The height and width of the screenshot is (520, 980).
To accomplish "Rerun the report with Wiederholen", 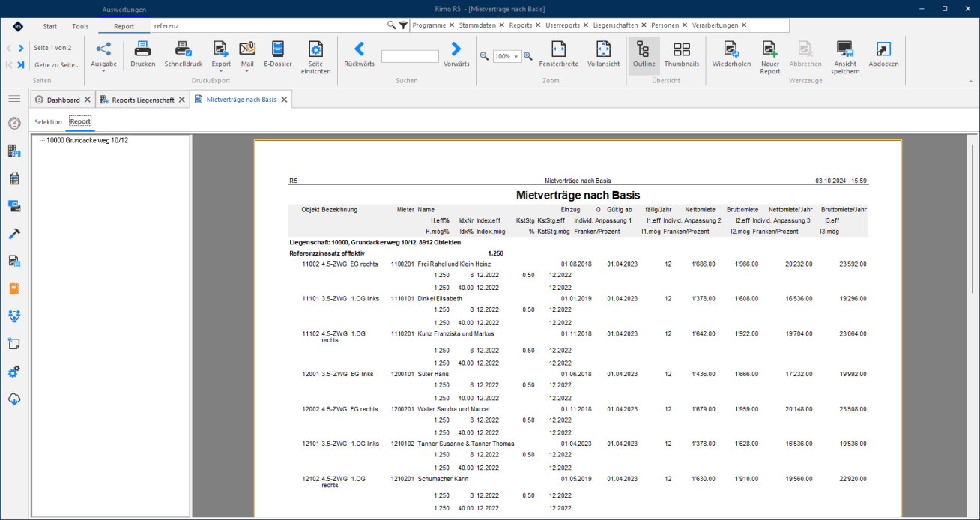I will point(731,55).
